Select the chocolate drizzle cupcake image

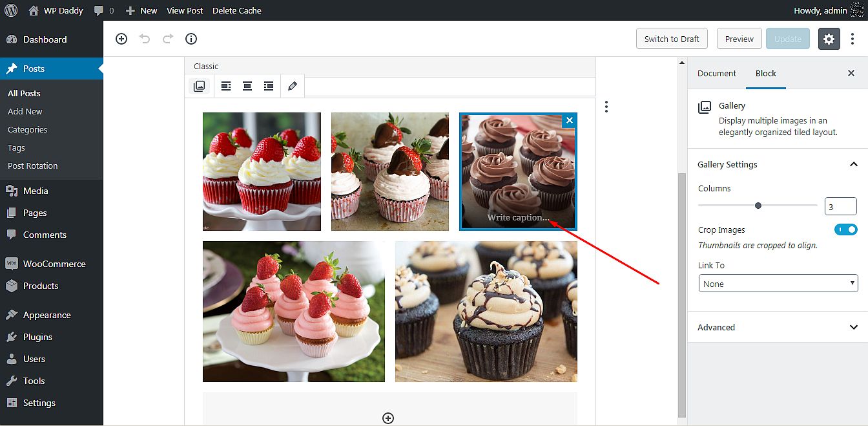[x=486, y=312]
